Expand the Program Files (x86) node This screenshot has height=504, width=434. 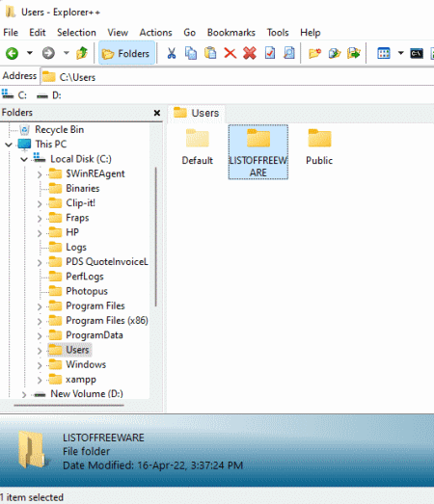[x=40, y=321]
